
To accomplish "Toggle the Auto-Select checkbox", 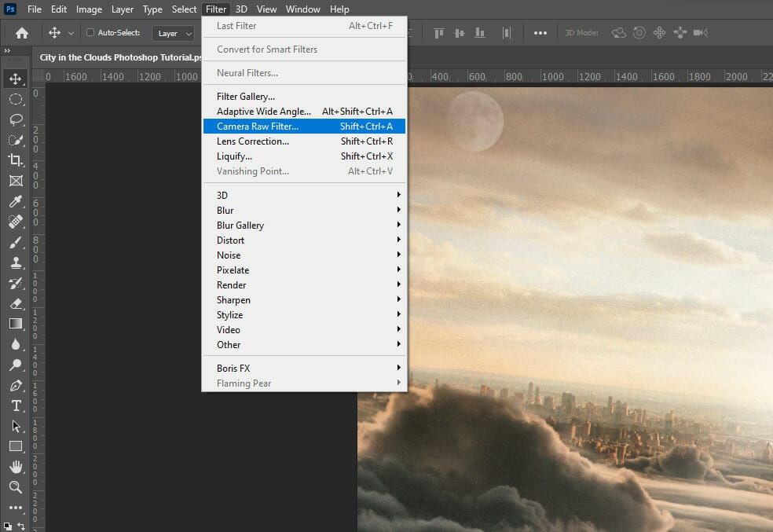I will pyautogui.click(x=90, y=32).
